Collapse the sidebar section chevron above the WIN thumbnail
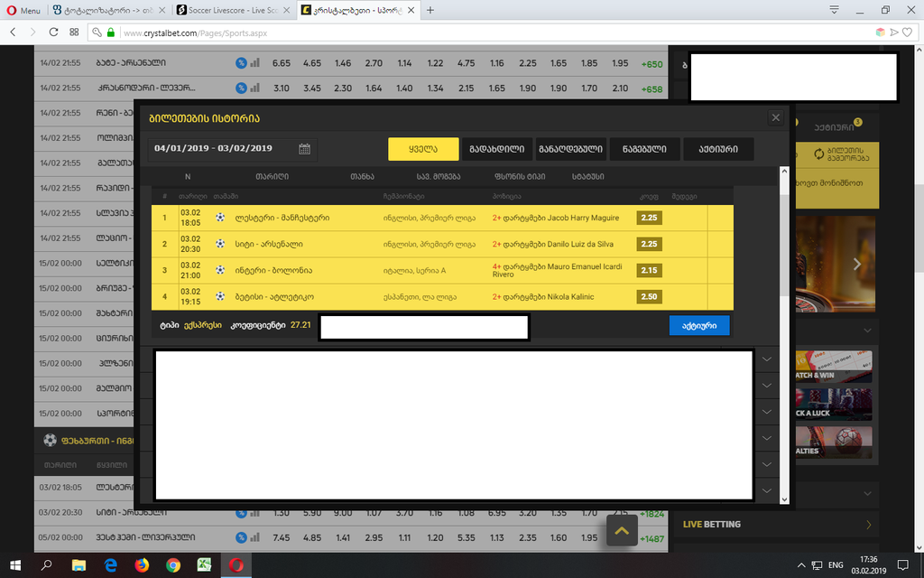 (x=867, y=331)
